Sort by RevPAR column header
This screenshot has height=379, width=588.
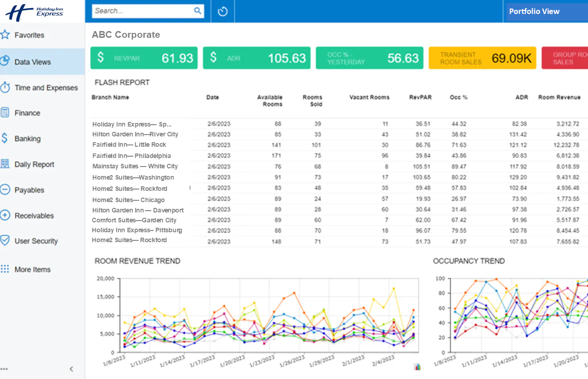pos(420,97)
